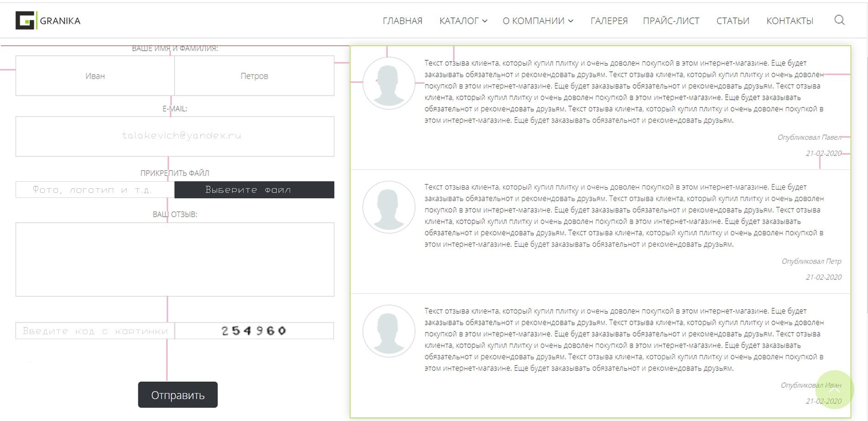Click the Granika logo icon
The width and height of the screenshot is (868, 421).
[x=26, y=21]
